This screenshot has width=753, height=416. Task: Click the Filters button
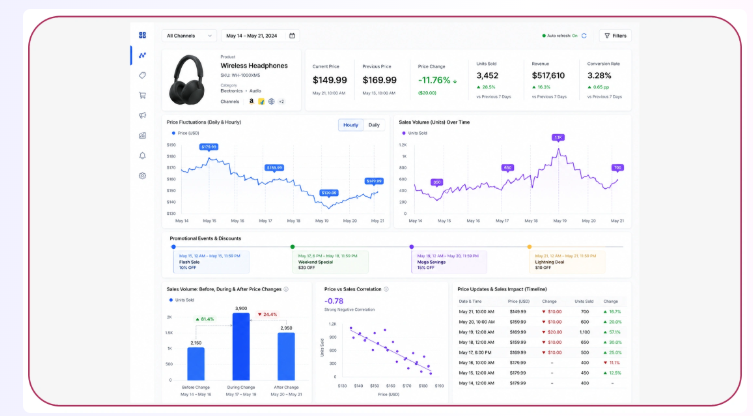(x=615, y=36)
